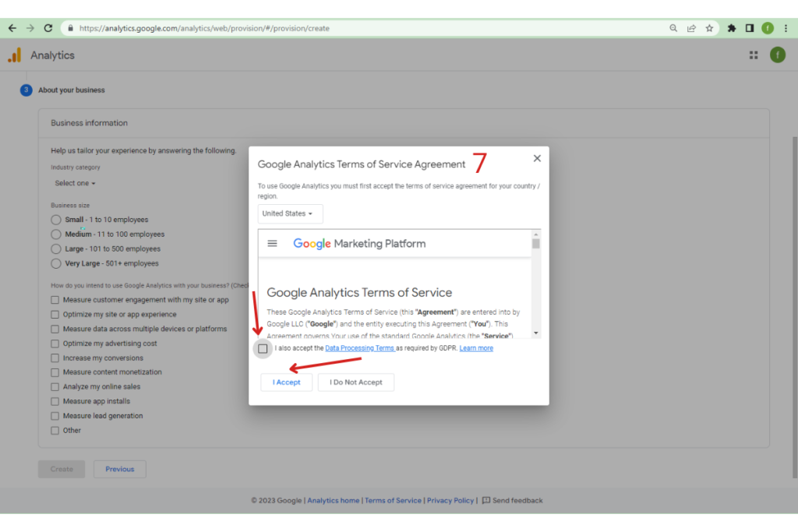The height and width of the screenshot is (532, 798).
Task: Click the I Do Not Accept button
Action: pyautogui.click(x=355, y=382)
